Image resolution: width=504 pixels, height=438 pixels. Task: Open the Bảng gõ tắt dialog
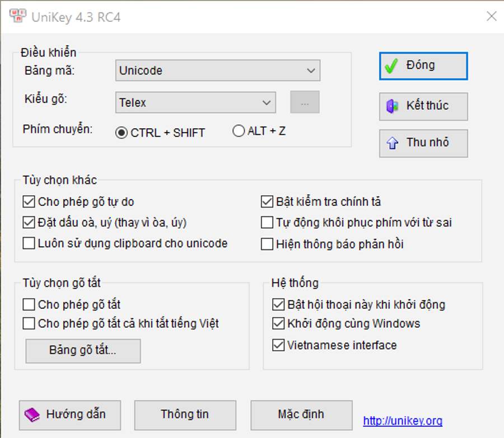click(x=82, y=351)
